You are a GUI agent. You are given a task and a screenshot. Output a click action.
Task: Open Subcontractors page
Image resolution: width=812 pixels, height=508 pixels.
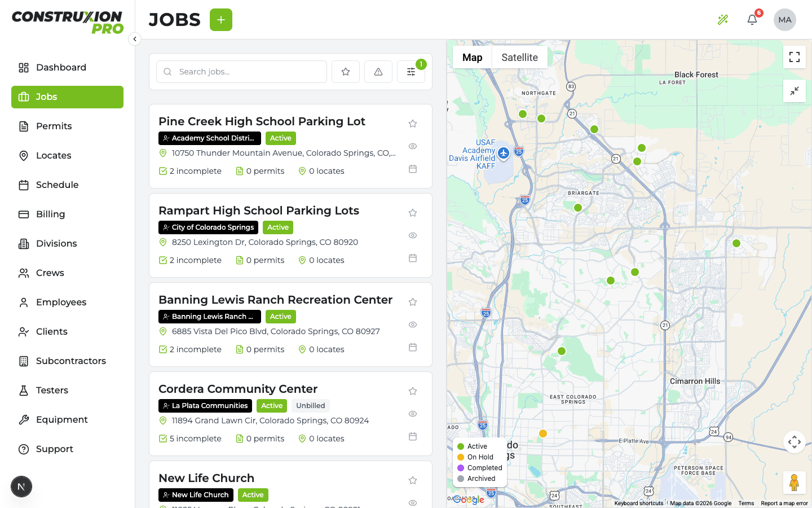[67, 361]
